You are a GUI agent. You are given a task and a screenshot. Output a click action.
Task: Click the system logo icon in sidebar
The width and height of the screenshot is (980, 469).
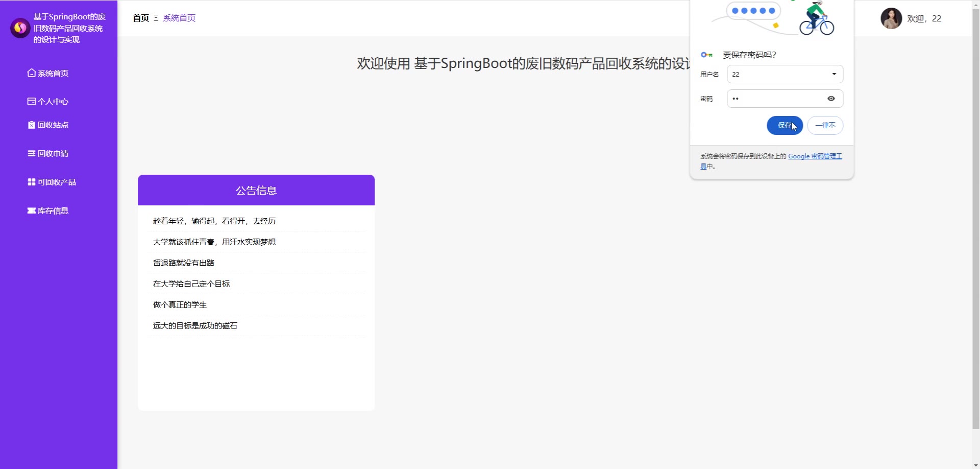(x=20, y=28)
